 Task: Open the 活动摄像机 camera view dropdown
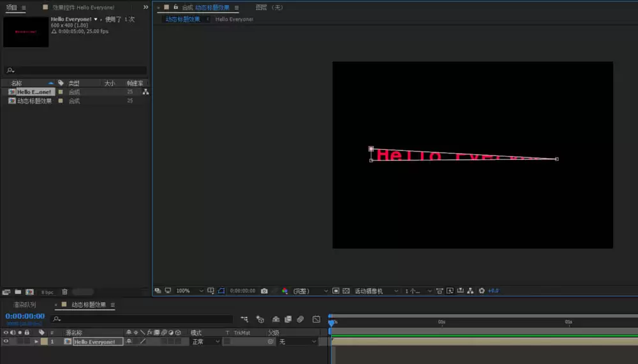point(376,291)
